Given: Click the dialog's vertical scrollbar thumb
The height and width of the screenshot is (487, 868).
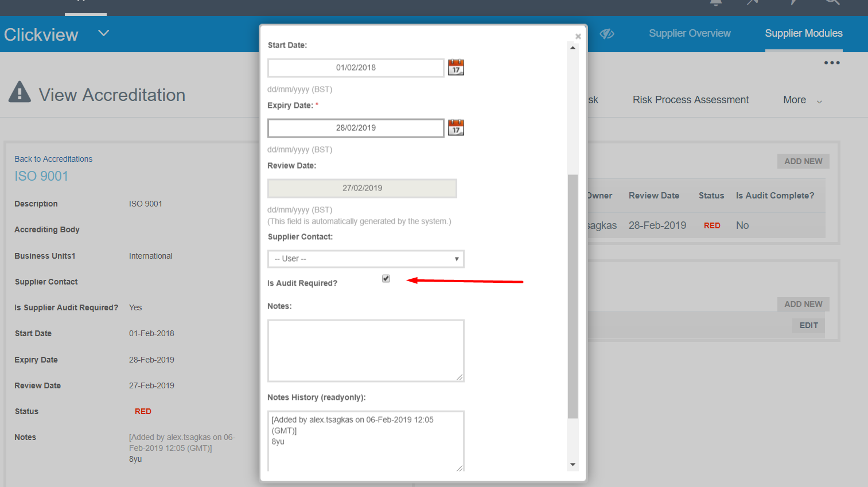Looking at the screenshot, I should point(573,295).
